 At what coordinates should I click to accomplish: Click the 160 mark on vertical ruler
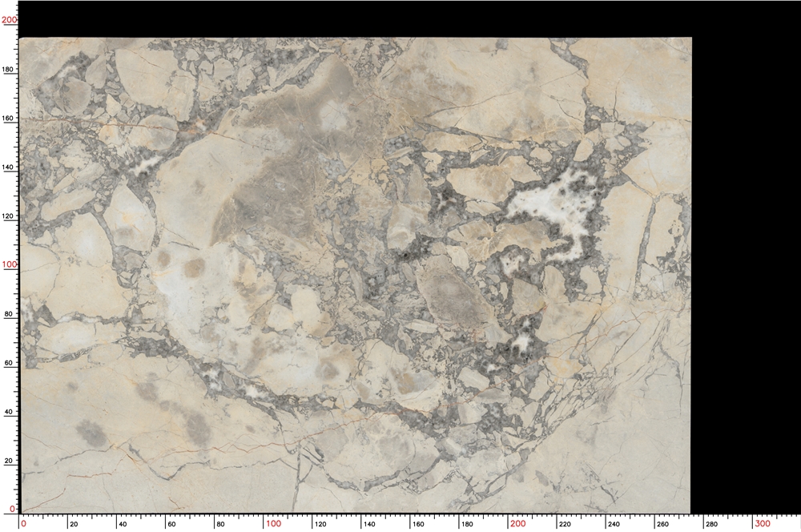[x=9, y=118]
